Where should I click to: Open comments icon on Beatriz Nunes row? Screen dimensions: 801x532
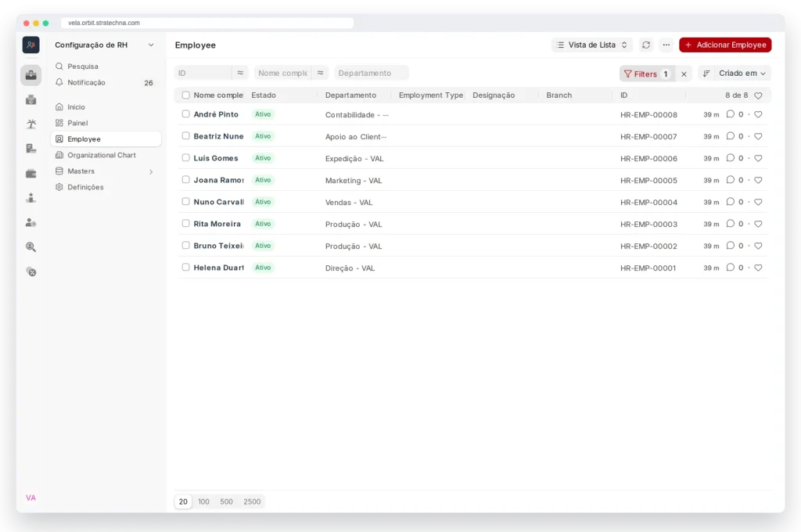(731, 136)
